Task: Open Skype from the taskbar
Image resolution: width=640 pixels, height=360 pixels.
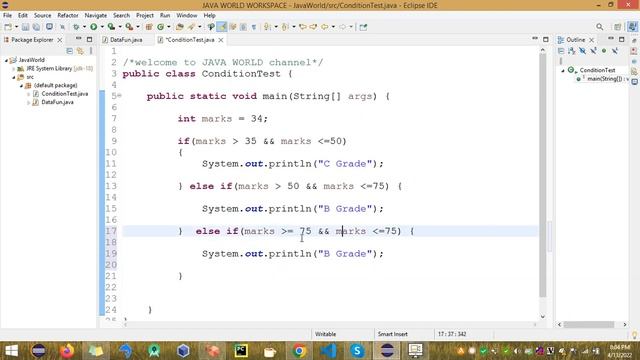Action: point(358,351)
